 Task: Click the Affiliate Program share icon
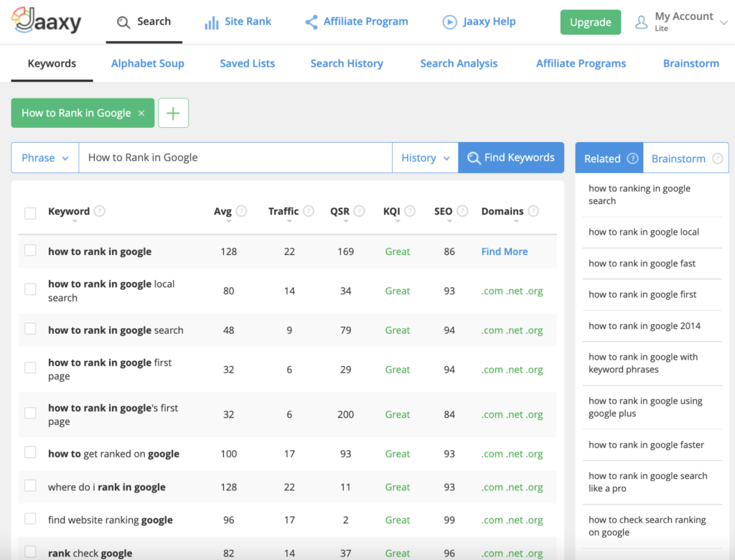click(312, 22)
